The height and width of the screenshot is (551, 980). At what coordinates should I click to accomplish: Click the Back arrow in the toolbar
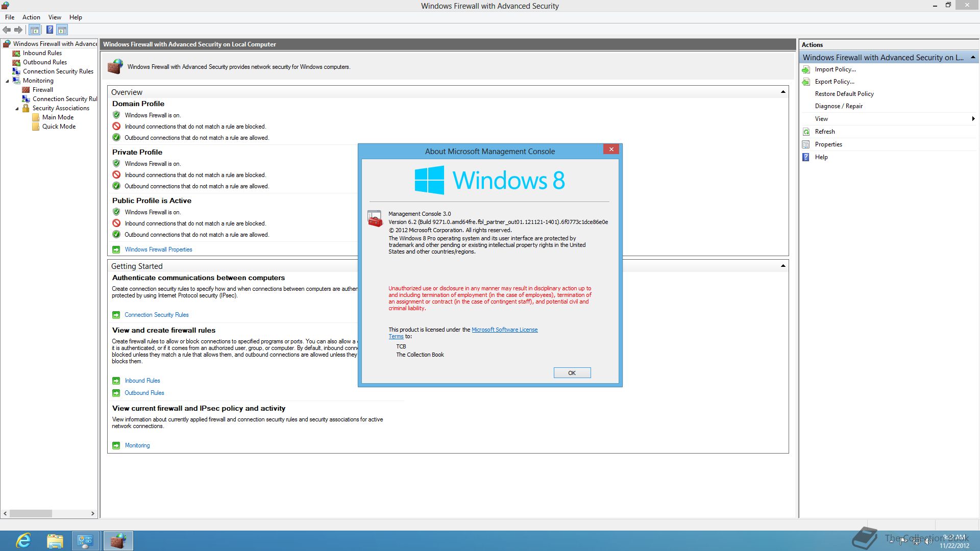point(7,30)
